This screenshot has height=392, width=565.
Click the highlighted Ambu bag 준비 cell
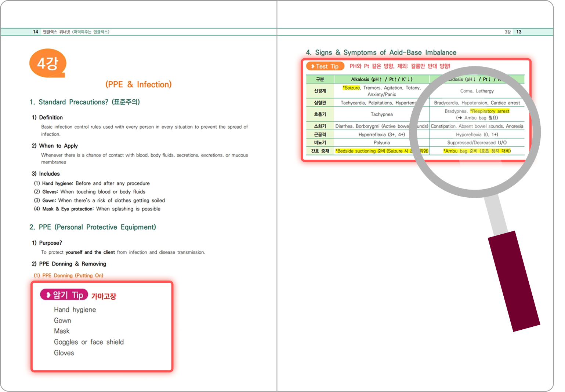pos(477,151)
